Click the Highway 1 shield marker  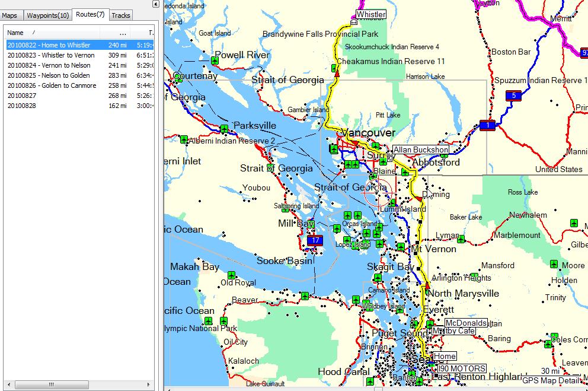487,125
